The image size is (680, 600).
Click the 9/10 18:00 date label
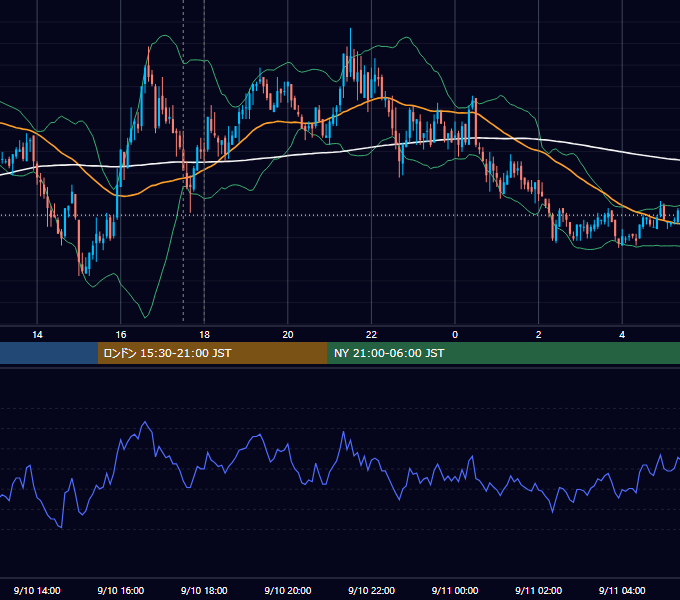pos(204,590)
